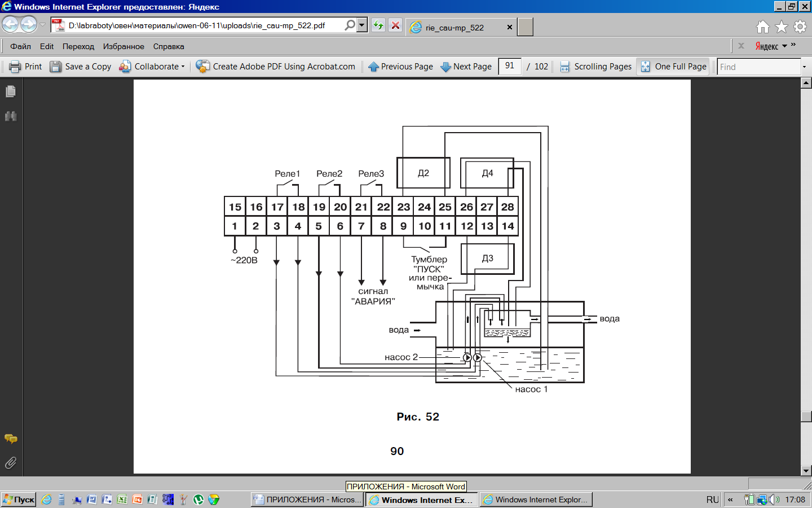812x508 pixels.
Task: Click the vertical scrollbar thumb
Action: [806, 417]
